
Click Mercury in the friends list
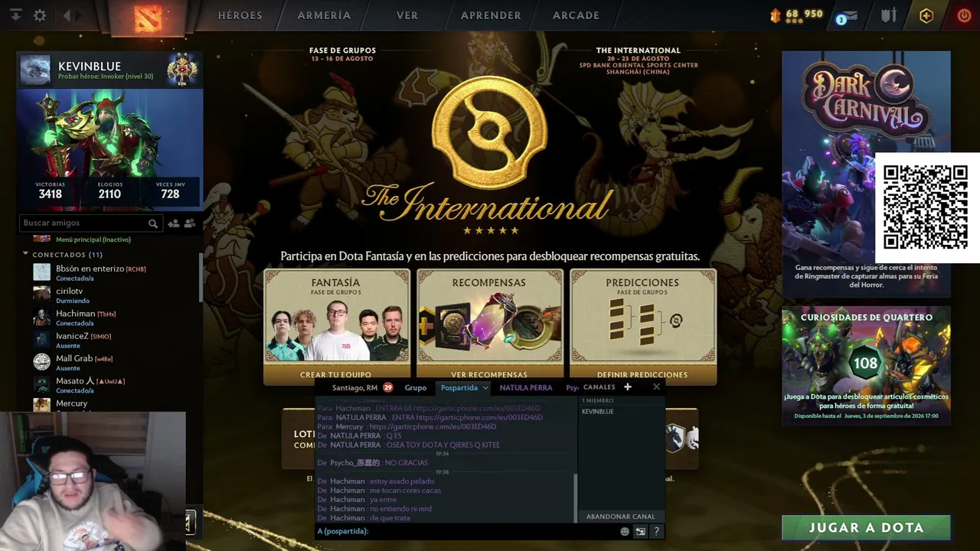coord(72,403)
